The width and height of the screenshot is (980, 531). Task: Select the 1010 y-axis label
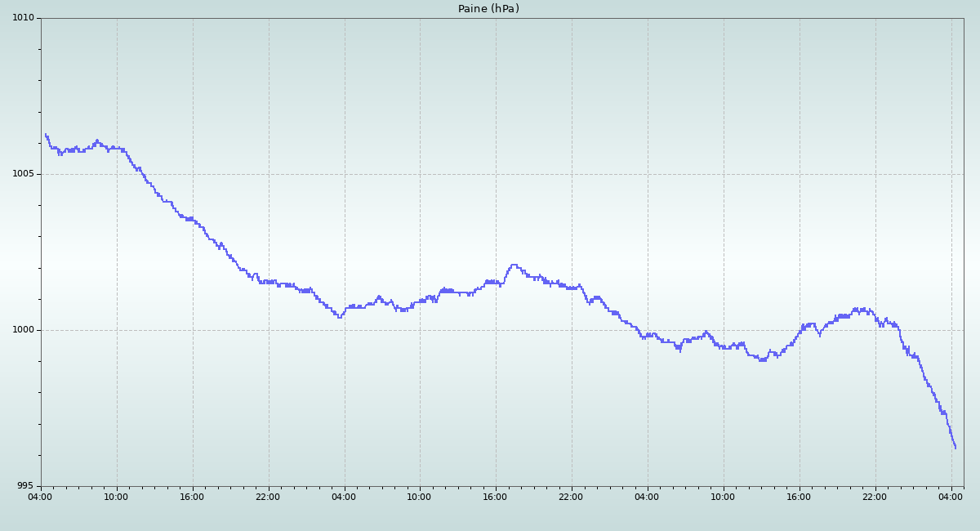point(24,18)
